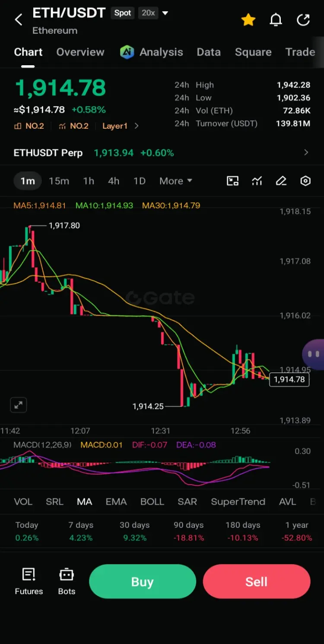This screenshot has width=324, height=644.
Task: Tap the picture-in-picture chart icon
Action: [233, 181]
